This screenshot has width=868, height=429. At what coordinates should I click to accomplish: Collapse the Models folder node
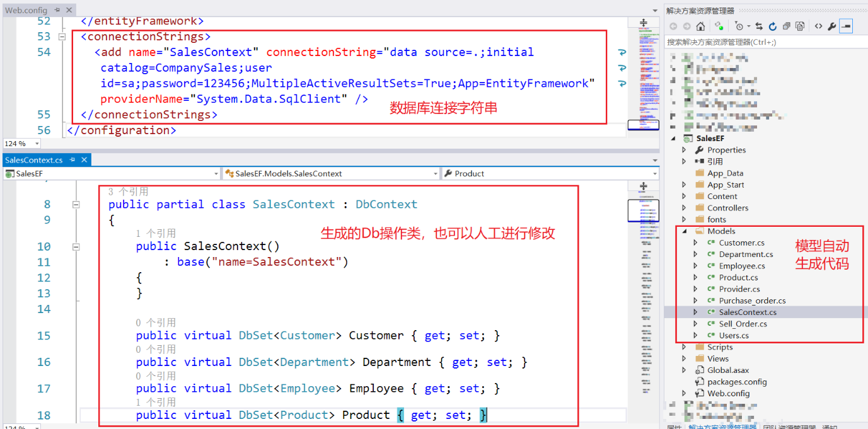coord(684,231)
